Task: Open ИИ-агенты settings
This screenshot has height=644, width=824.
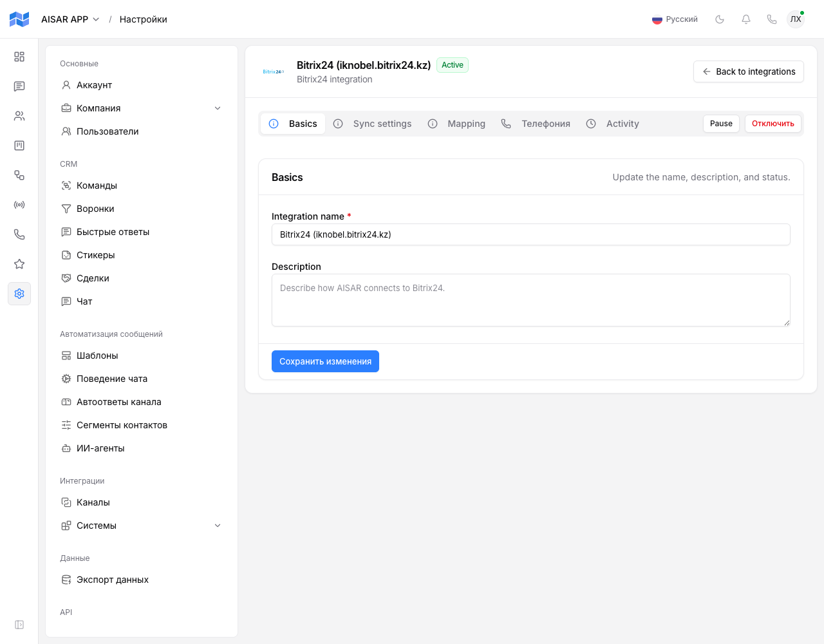Action: coord(142,448)
